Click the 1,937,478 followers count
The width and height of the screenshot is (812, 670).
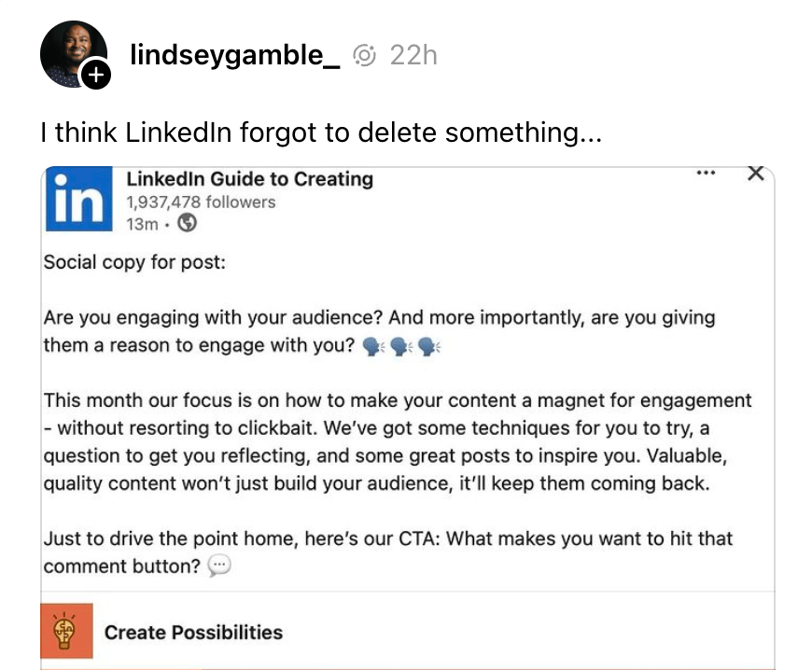pos(201,202)
